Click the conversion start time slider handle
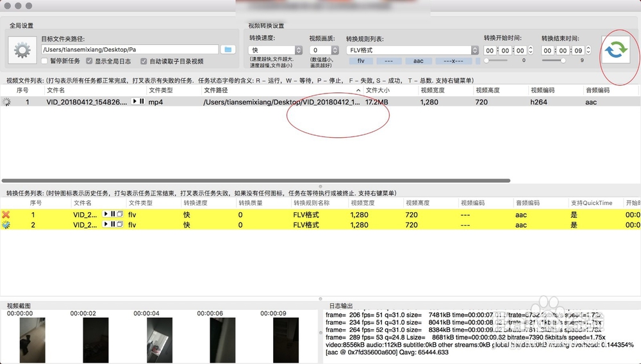This screenshot has width=641, height=364. (487, 60)
